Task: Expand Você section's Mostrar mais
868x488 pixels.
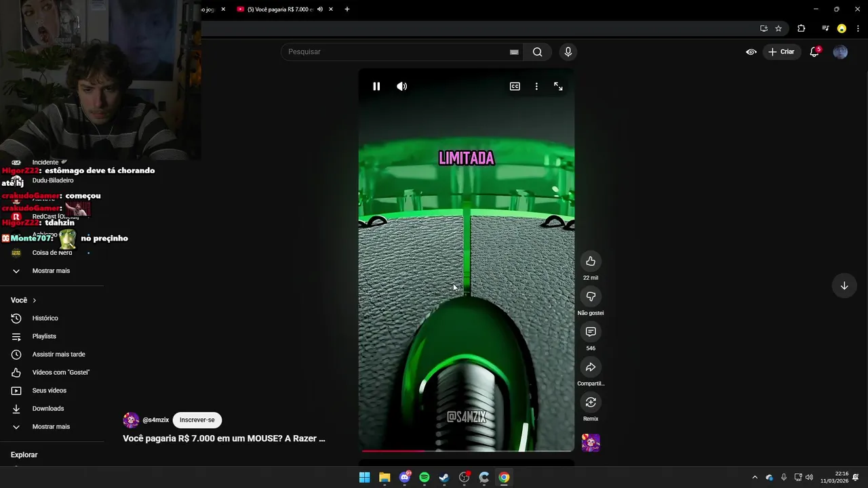Action: click(x=52, y=426)
